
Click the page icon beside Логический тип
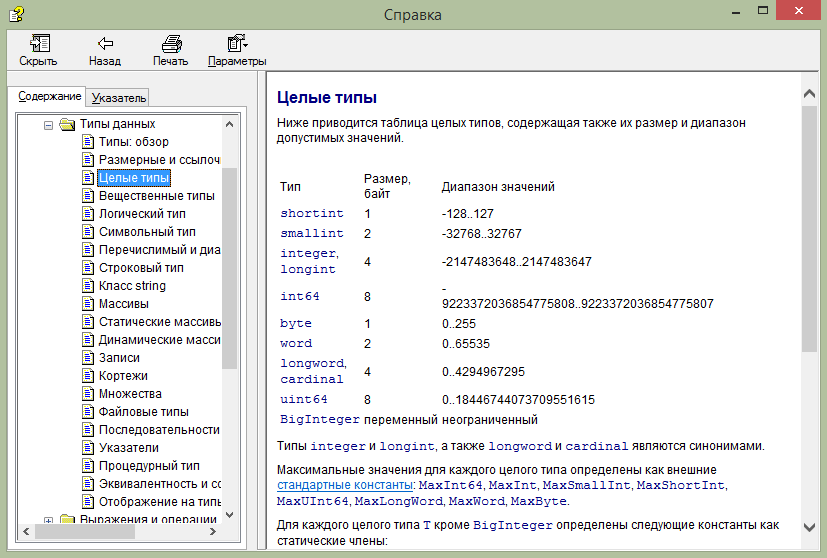point(88,214)
